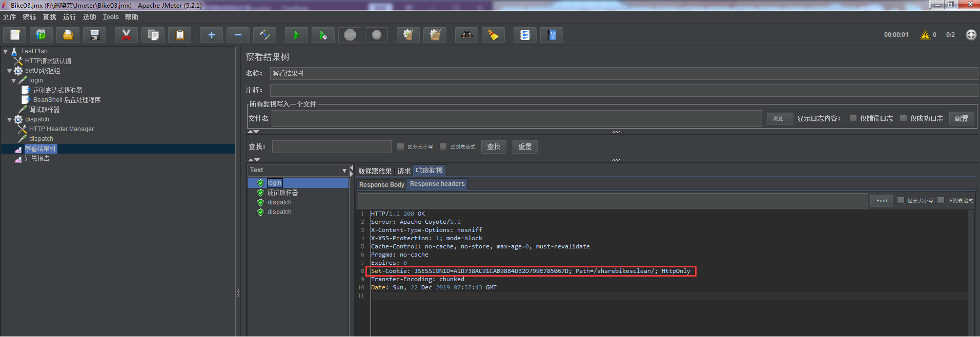Open the Tools menu

pyautogui.click(x=111, y=17)
